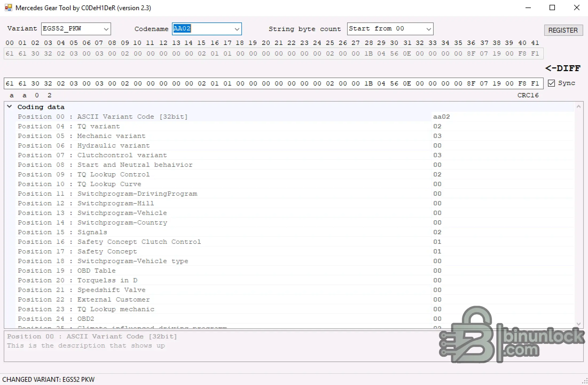Select Position 14 Switchprogram-Country row
This screenshot has width=588, height=385.
(x=295, y=222)
